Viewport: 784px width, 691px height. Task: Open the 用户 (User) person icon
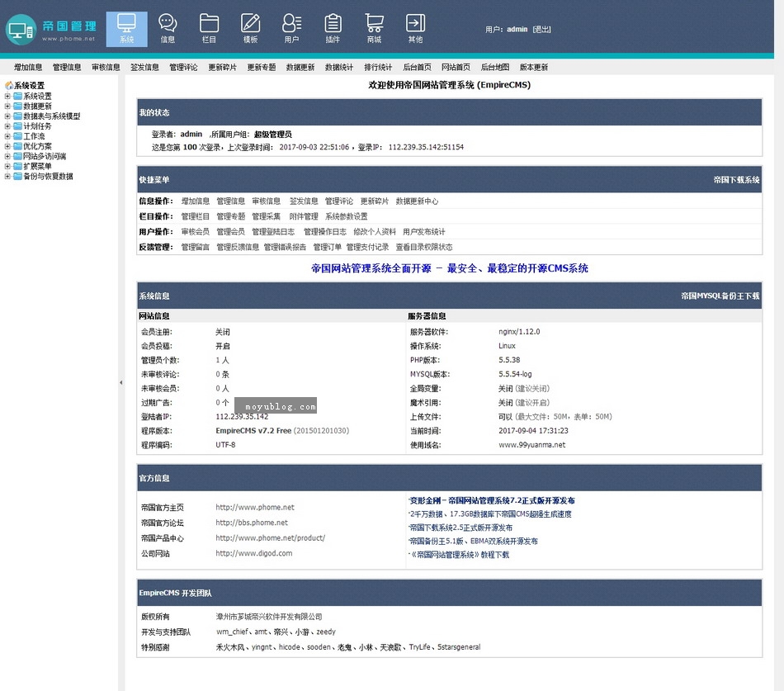tap(291, 29)
